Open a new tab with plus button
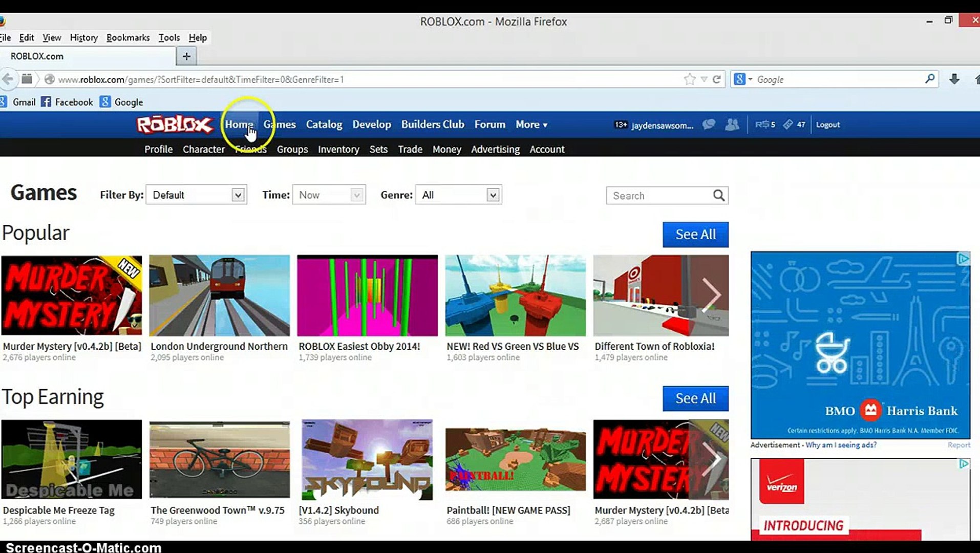 pos(186,56)
